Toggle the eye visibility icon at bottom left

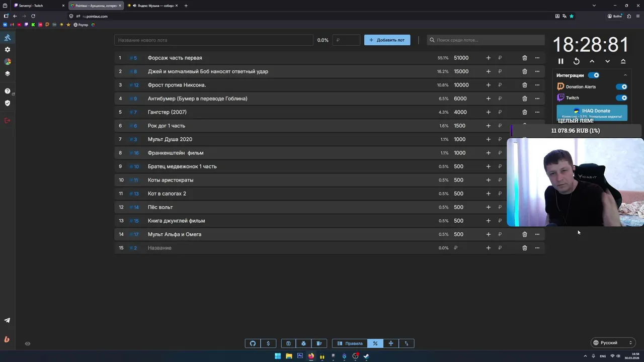pos(28,344)
